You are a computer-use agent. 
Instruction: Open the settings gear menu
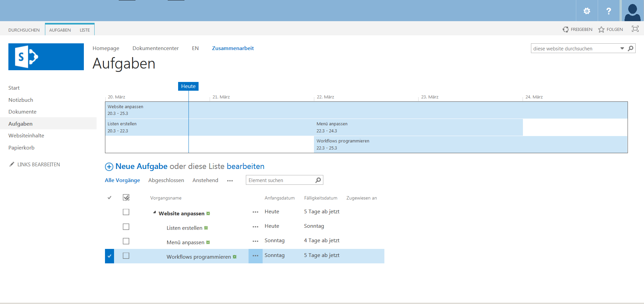pyautogui.click(x=587, y=11)
